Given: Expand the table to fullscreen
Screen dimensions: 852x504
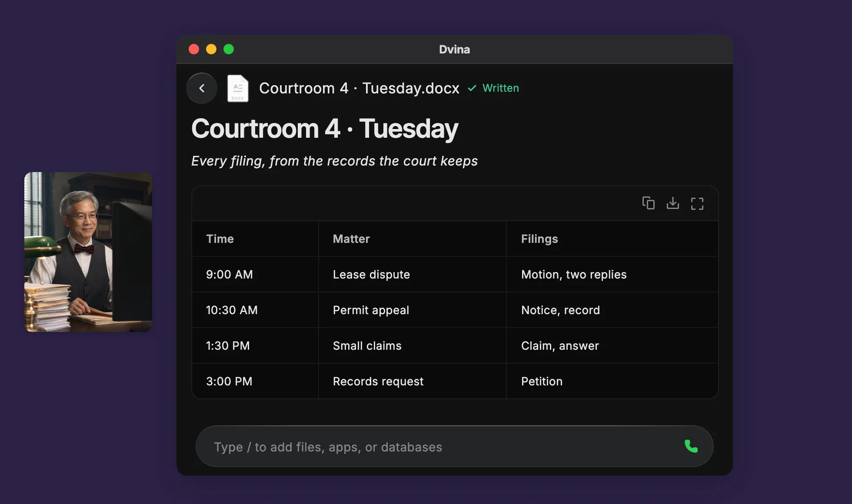Looking at the screenshot, I should coord(697,203).
